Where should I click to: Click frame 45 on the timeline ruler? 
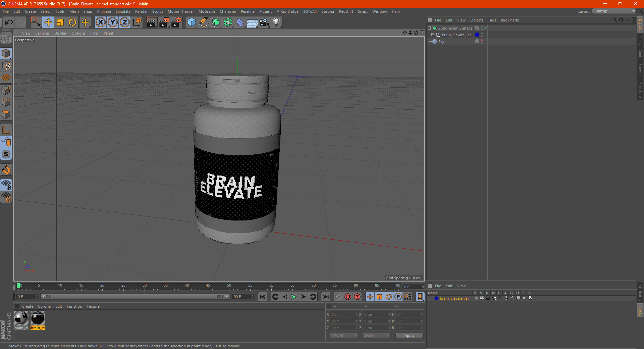coord(208,286)
